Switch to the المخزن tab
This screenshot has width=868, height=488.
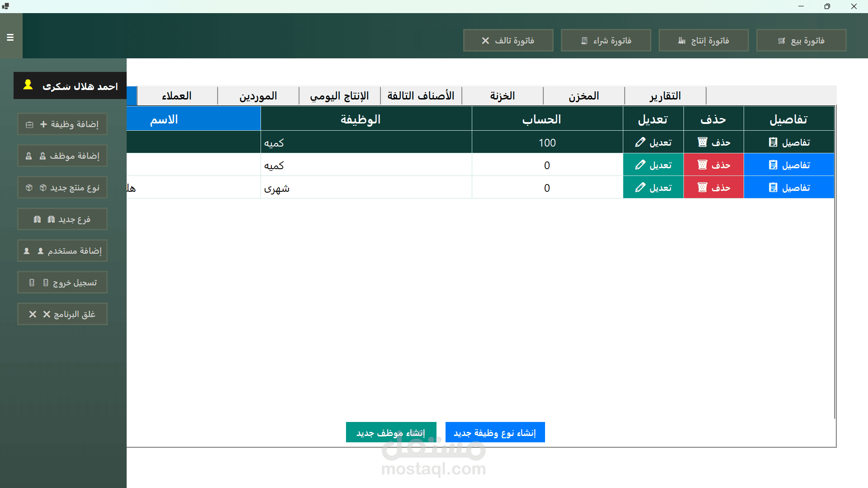[583, 95]
